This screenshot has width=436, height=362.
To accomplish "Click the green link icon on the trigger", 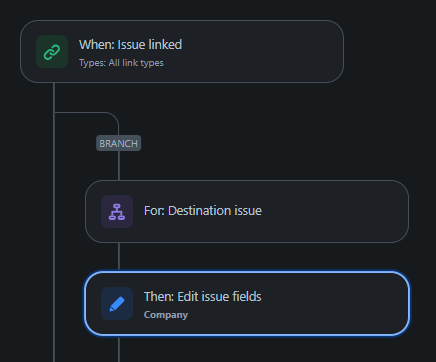I will (52, 52).
